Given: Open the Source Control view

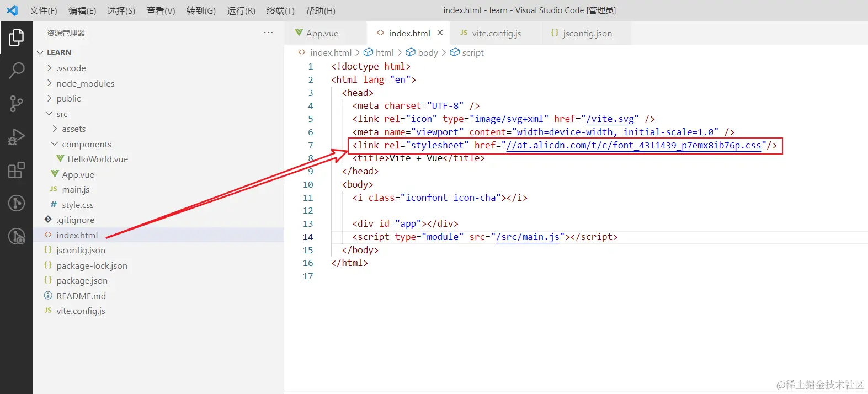Looking at the screenshot, I should pyautogui.click(x=17, y=104).
